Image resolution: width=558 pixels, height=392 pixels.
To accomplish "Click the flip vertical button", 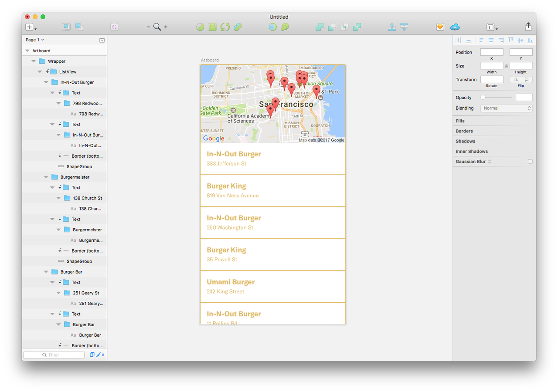I will [x=527, y=80].
